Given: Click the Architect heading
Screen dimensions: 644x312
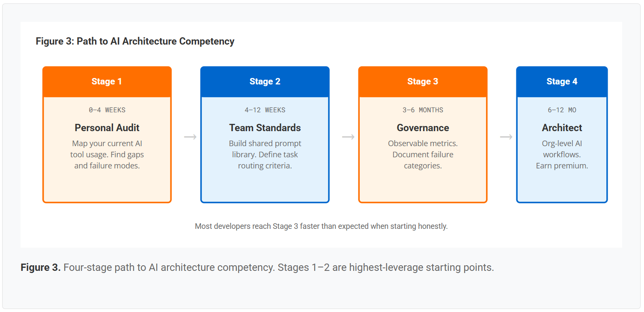Looking at the screenshot, I should 562,128.
